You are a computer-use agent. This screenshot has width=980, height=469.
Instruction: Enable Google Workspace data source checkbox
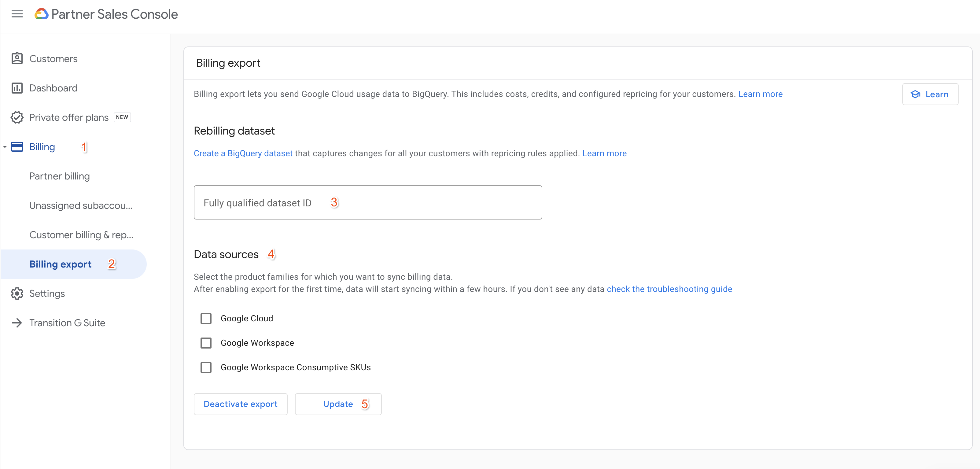206,343
